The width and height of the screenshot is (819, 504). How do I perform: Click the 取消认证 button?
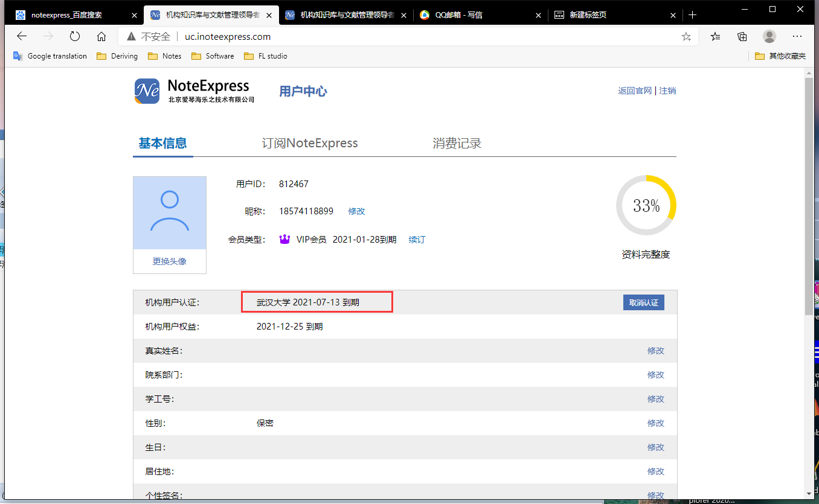tap(644, 302)
